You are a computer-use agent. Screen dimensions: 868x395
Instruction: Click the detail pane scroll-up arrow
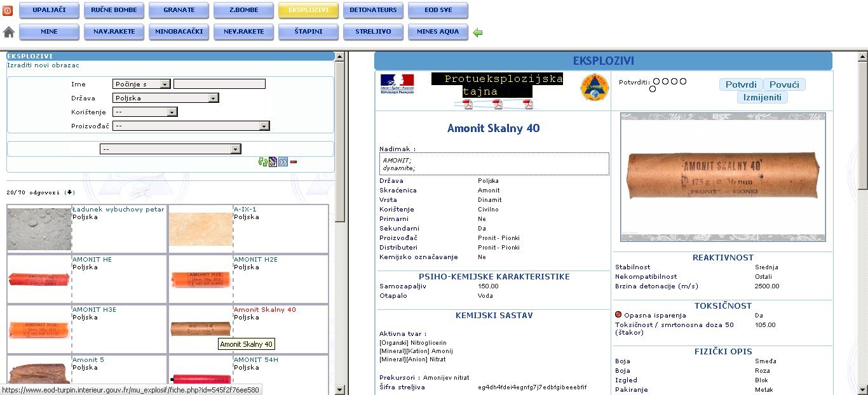pyautogui.click(x=863, y=57)
